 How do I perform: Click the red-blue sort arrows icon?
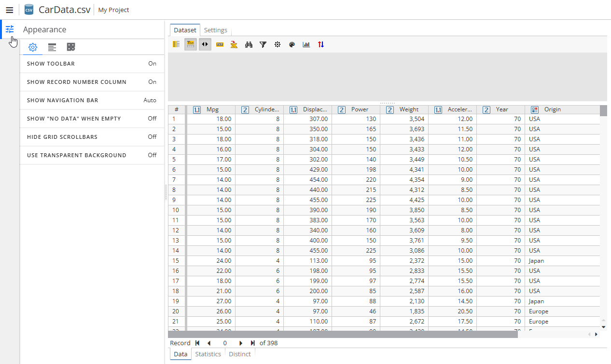point(321,44)
